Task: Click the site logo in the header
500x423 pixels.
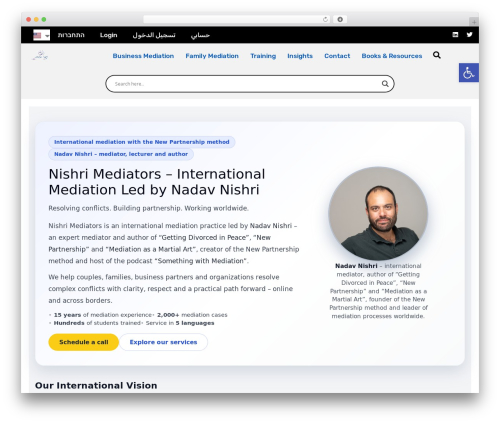Action: pyautogui.click(x=40, y=55)
